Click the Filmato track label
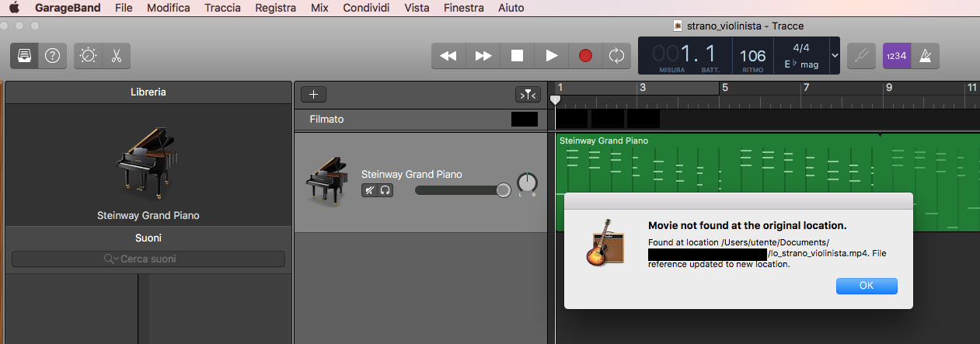The height and width of the screenshot is (344, 980). coord(326,120)
